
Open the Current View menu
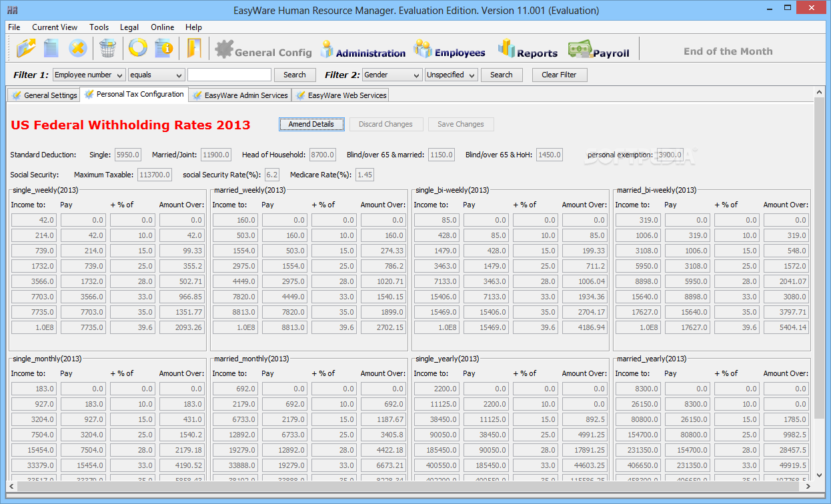55,27
